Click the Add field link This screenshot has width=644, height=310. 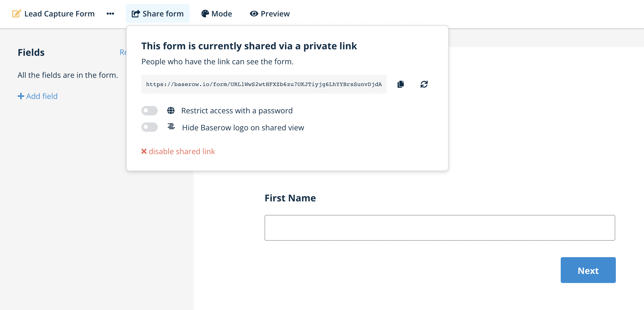pyautogui.click(x=42, y=96)
